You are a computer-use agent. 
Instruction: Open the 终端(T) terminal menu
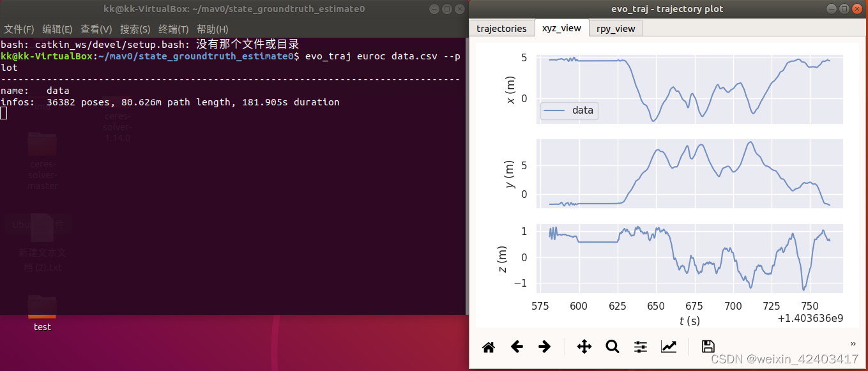click(x=174, y=29)
